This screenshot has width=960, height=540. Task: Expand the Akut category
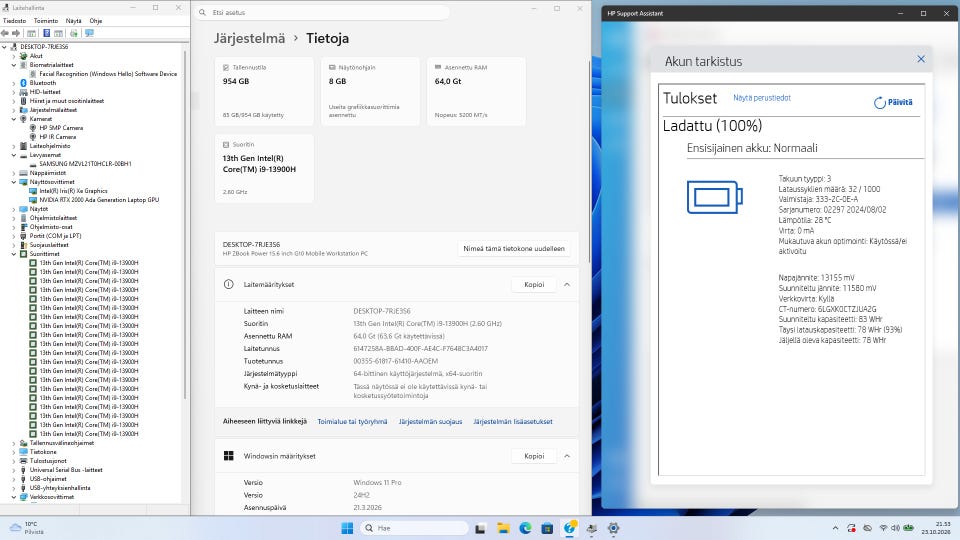coord(14,56)
